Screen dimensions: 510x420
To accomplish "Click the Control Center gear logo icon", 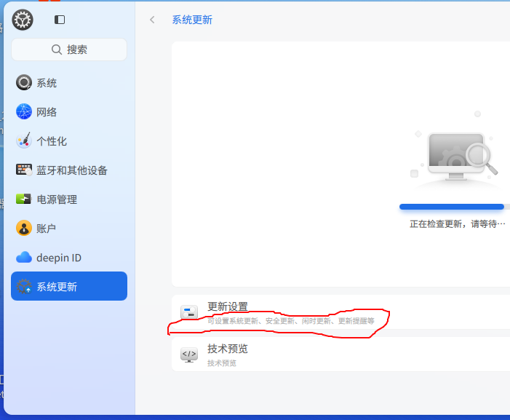I will click(x=23, y=20).
